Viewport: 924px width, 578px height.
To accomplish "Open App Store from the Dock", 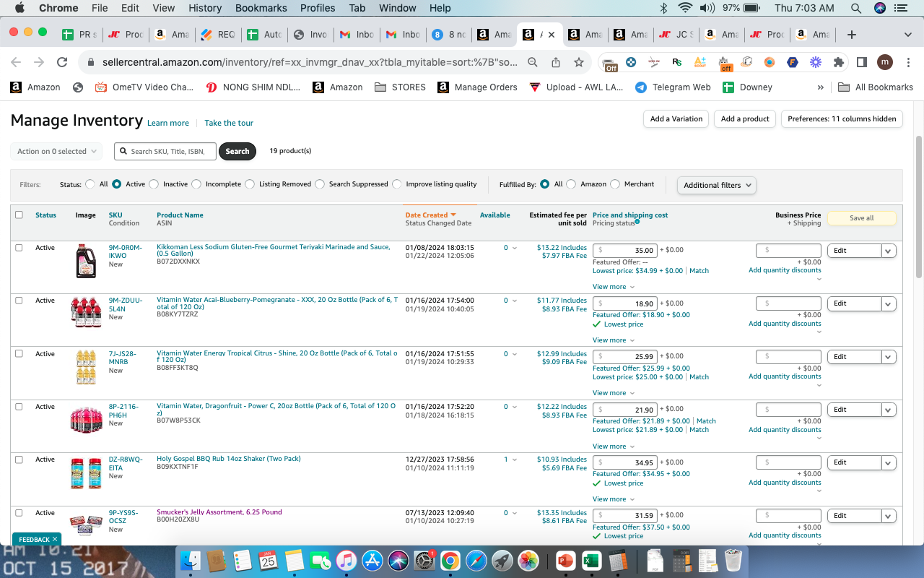I will (372, 560).
